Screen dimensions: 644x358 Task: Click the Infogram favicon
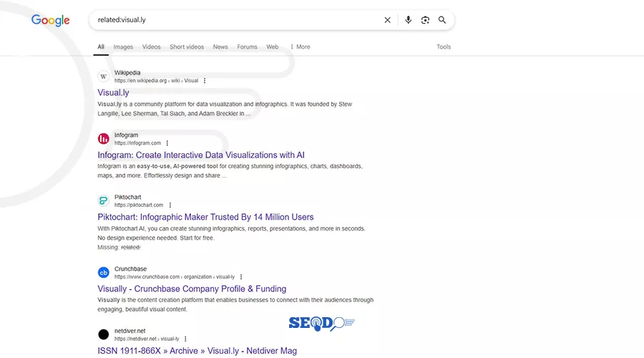click(x=104, y=139)
